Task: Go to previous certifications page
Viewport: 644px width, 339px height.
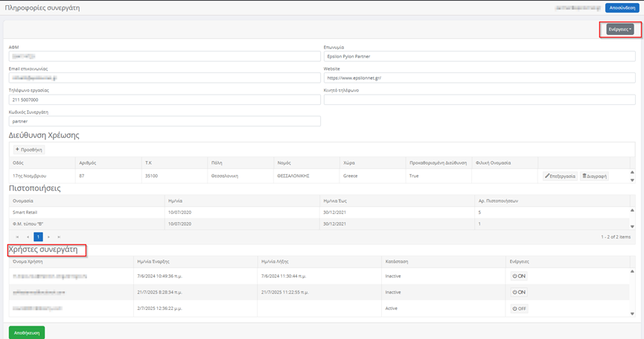Action: click(28, 237)
